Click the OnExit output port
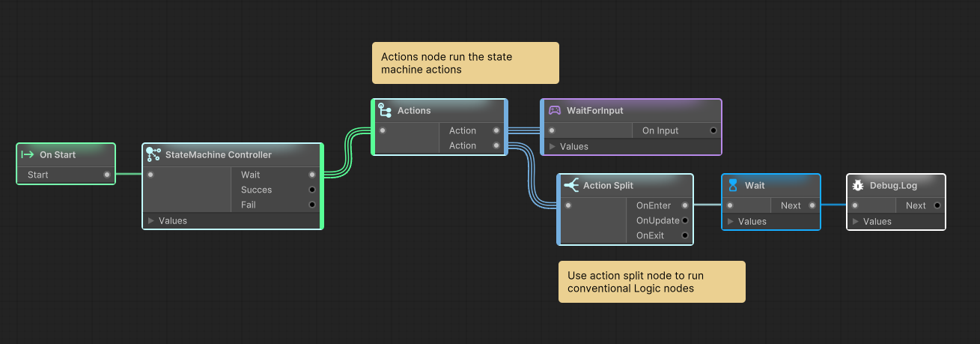 685,235
